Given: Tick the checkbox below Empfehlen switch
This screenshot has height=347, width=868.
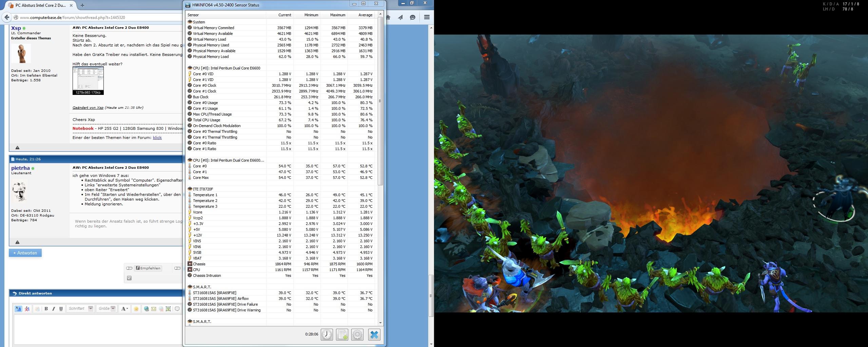Looking at the screenshot, I should (129, 278).
